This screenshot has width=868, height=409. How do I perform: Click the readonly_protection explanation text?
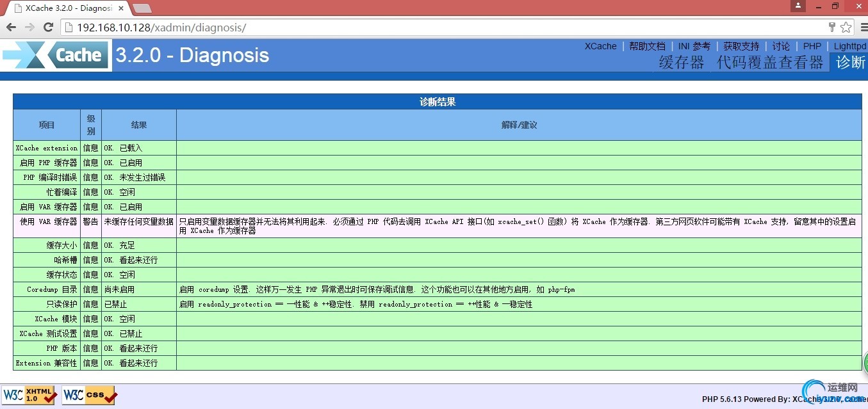(356, 304)
